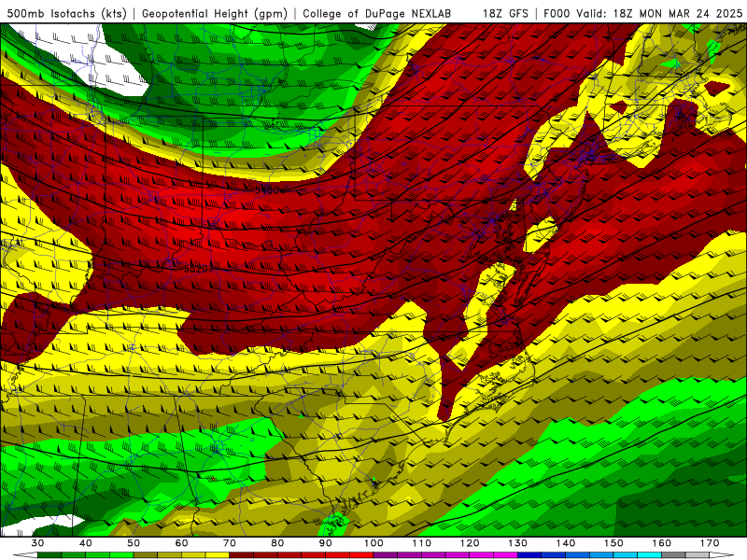Image resolution: width=747 pixels, height=560 pixels.
Task: Select the legend value 170
Action: 710,543
